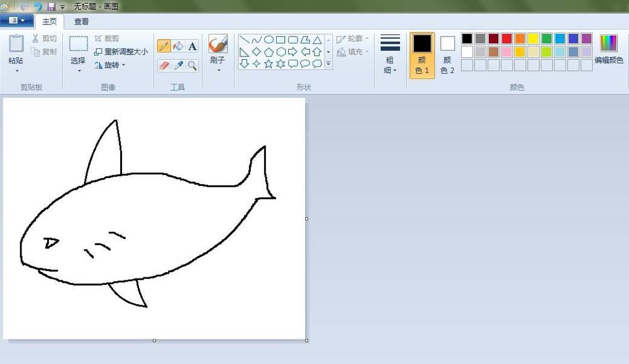Switch to the Home (主页) tab
Image resolution: width=629 pixels, height=364 pixels.
click(x=49, y=21)
